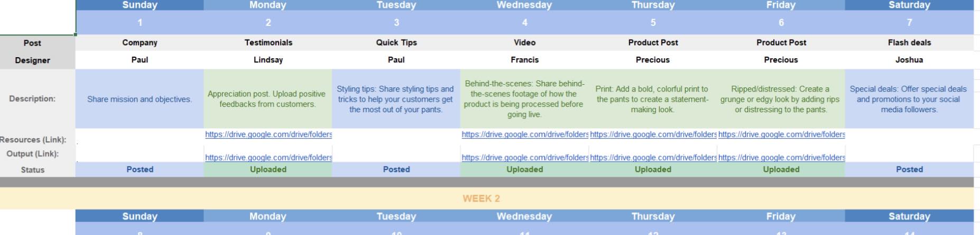Open Friday's Resources Drive folder link
This screenshot has height=235, width=980.
[781, 134]
